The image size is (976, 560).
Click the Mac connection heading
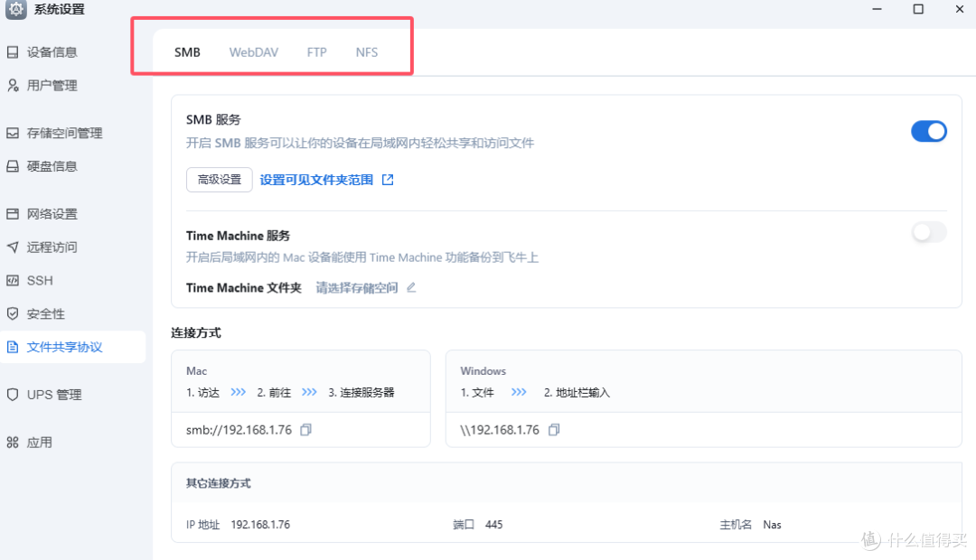197,371
